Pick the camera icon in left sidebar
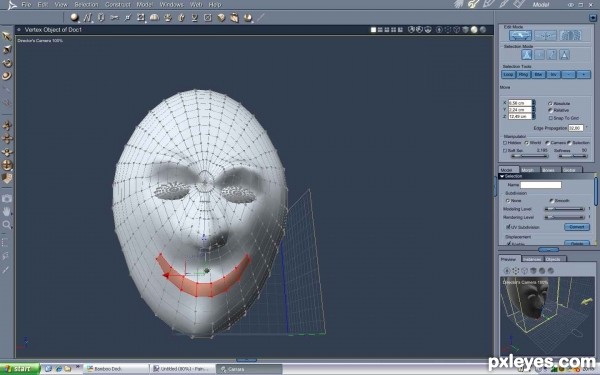The width and height of the screenshot is (600, 375). click(7, 199)
